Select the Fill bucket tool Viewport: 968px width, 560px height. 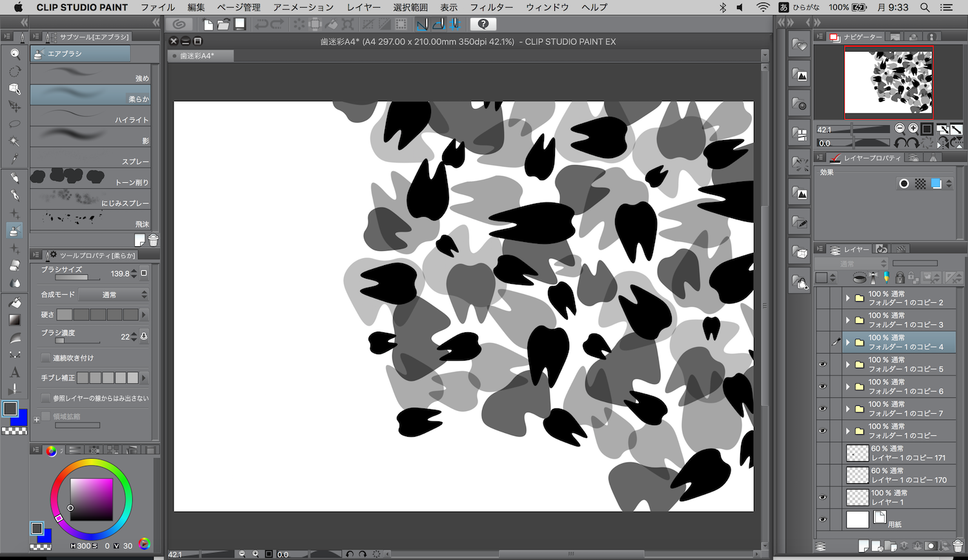[x=15, y=302]
